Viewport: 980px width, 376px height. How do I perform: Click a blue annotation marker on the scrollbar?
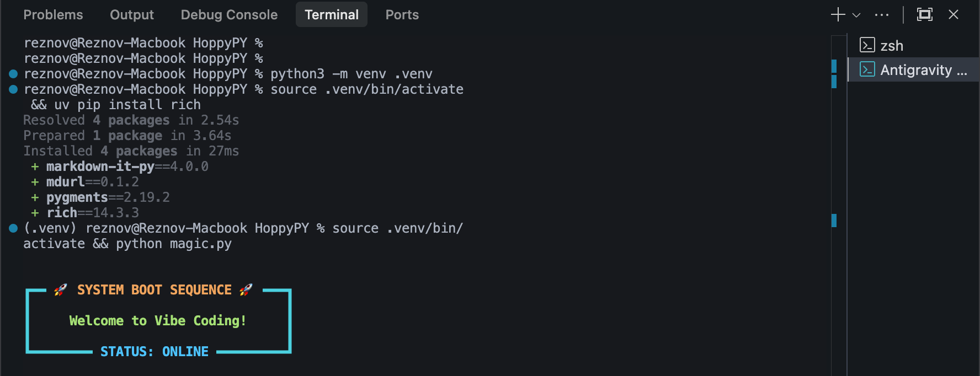click(x=834, y=66)
